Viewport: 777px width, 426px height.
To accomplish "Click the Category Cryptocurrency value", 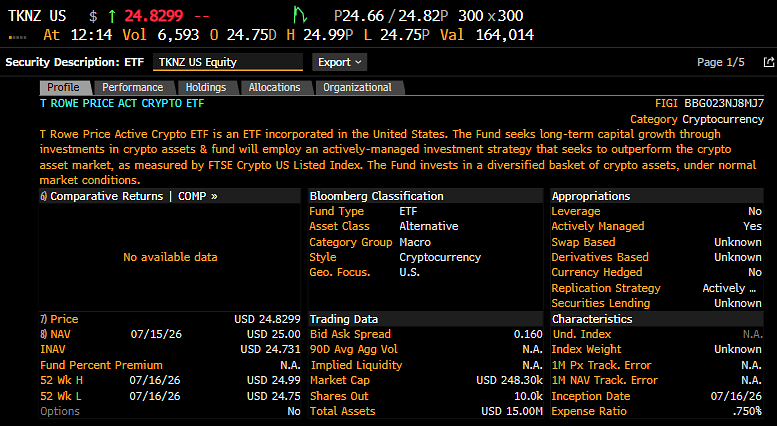I will click(723, 119).
